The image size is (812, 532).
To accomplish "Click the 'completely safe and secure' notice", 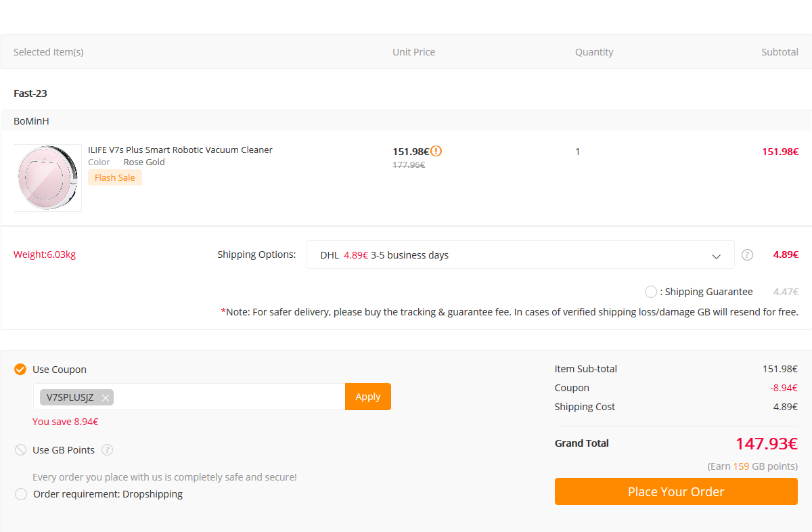I will pyautogui.click(x=164, y=477).
